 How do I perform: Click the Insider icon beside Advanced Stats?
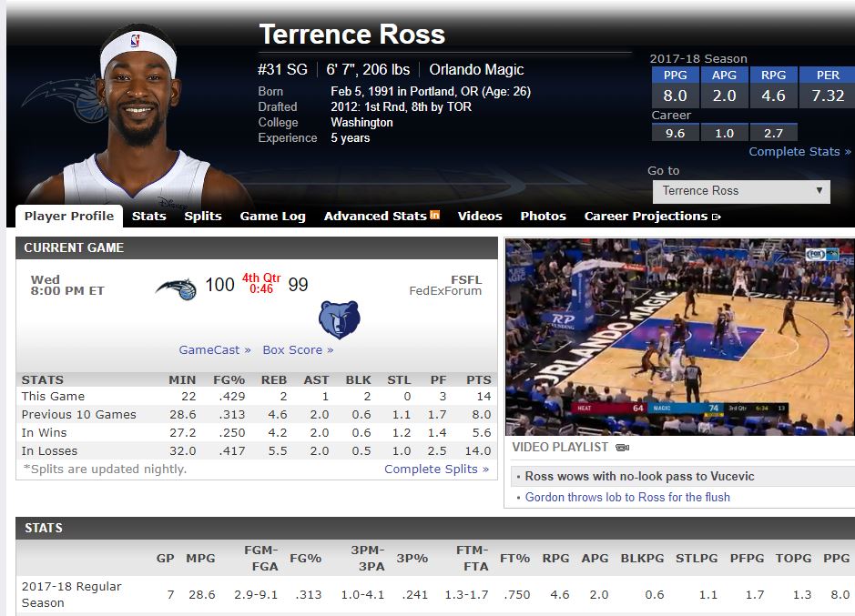pyautogui.click(x=435, y=216)
